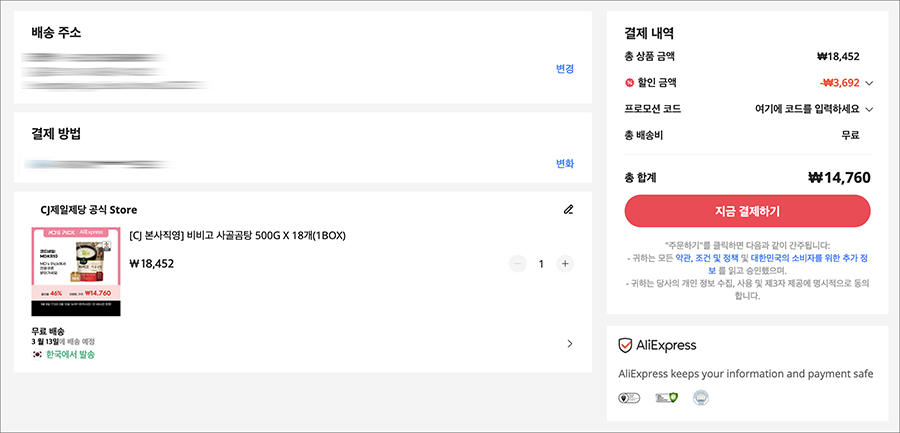Viewport: 900px width, 433px height.
Task: Click the red discount percent icon
Action: click(x=630, y=83)
